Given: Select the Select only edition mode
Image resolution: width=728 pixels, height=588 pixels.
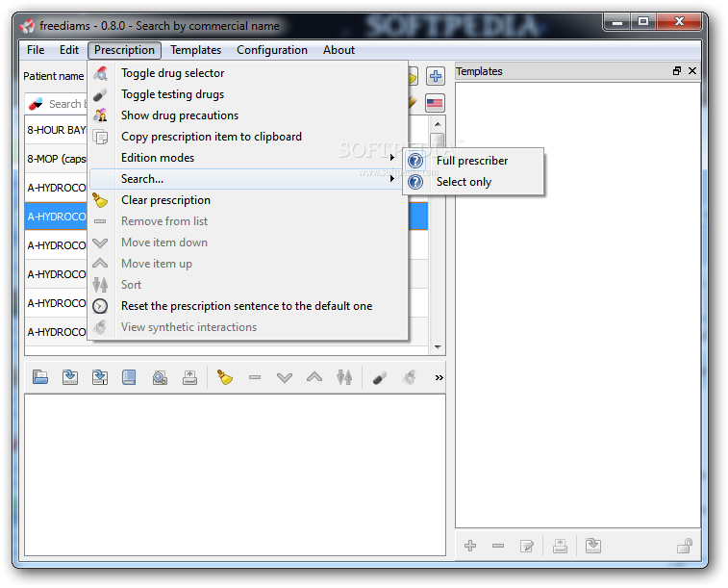Looking at the screenshot, I should pos(474,182).
